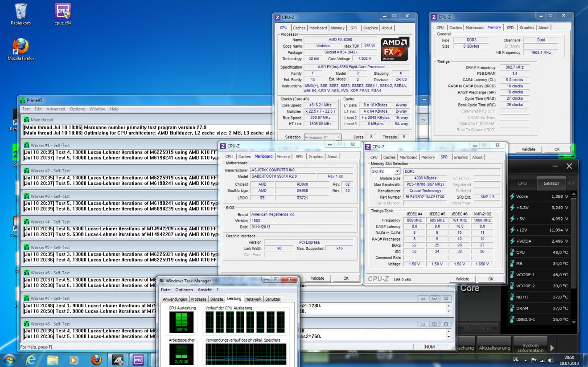Image resolution: width=588 pixels, height=367 pixels.
Task: Click the volume speaker tray icon
Action: (552, 360)
